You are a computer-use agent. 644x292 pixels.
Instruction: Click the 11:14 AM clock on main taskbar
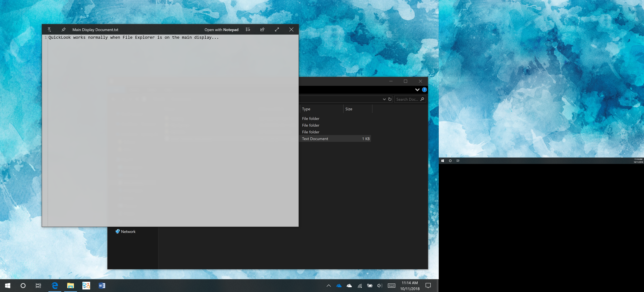[410, 286]
